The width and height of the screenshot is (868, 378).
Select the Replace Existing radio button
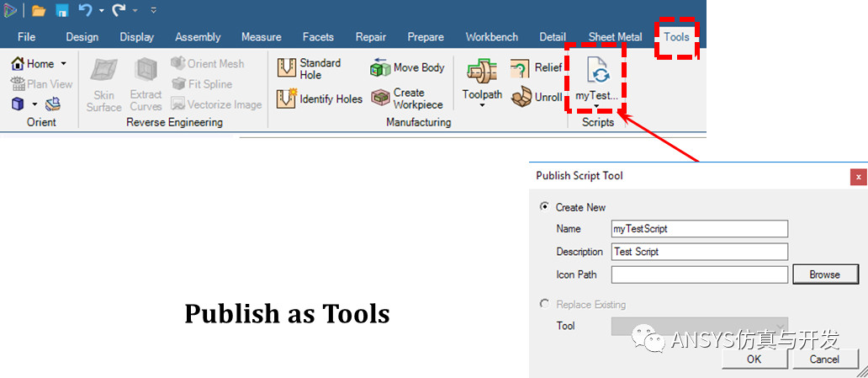tap(545, 304)
